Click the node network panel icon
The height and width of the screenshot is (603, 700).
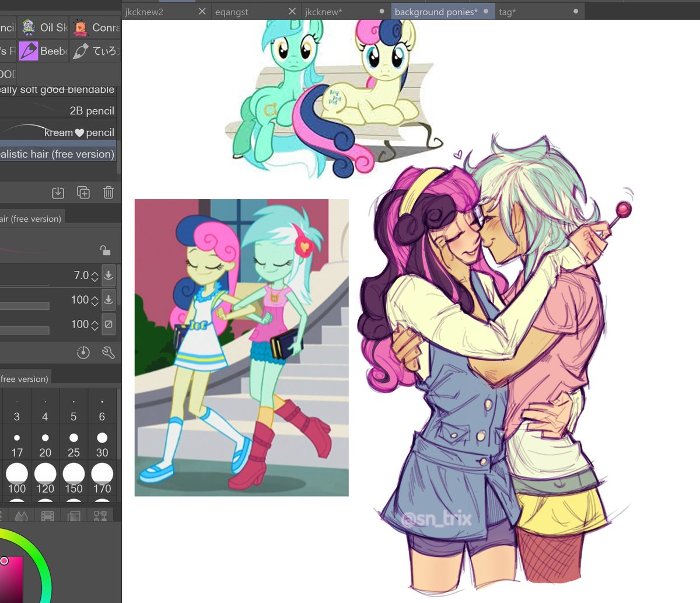(100, 515)
